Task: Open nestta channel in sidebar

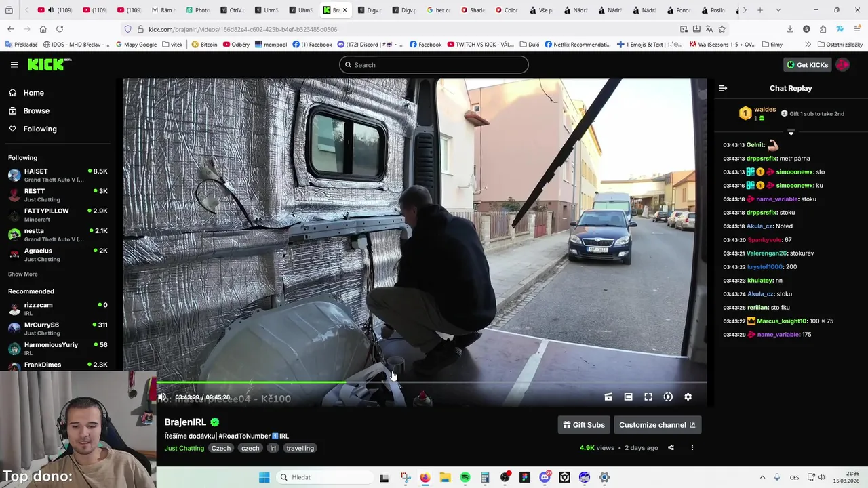Action: coord(58,235)
